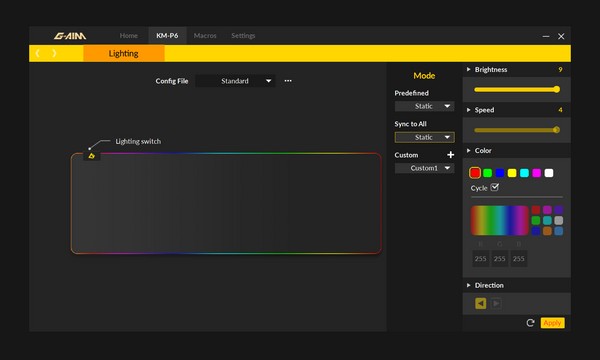The image size is (600, 360).
Task: Select the dark red palette swatch
Action: coord(536,210)
